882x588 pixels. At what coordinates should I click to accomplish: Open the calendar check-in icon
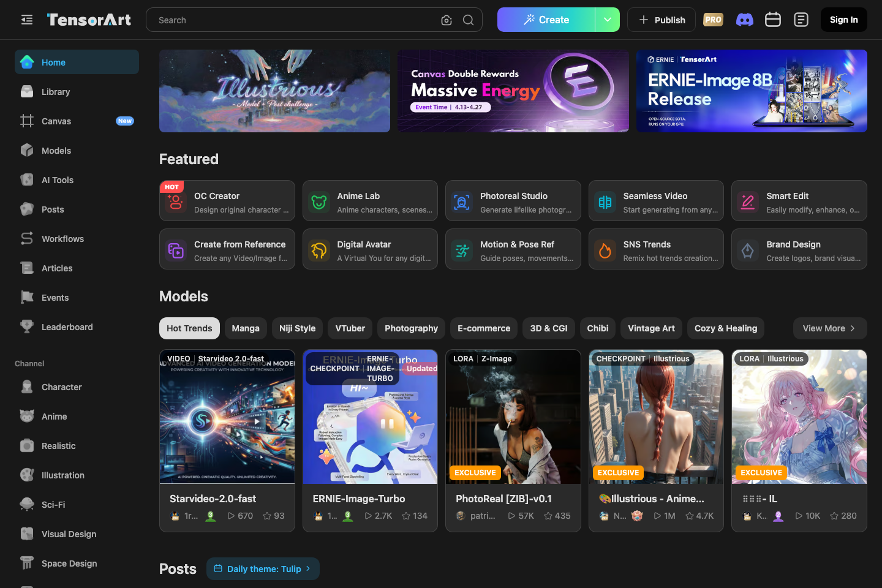click(x=773, y=20)
